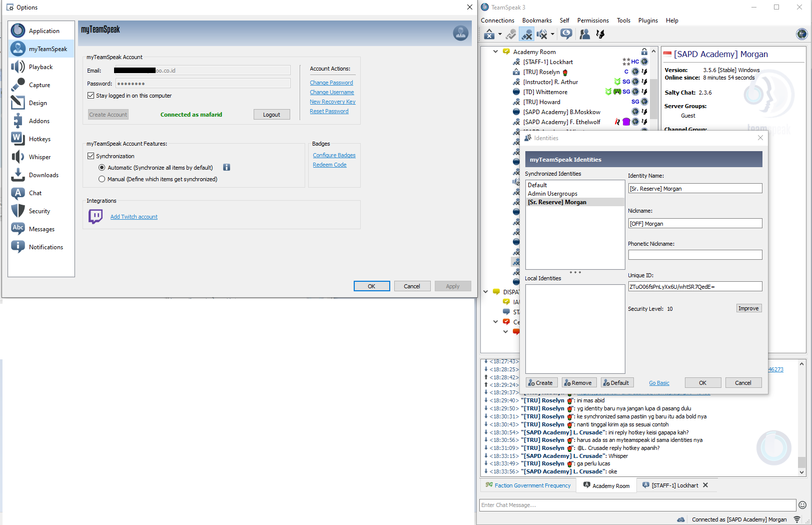Viewport: 812px width, 525px height.
Task: Collapse the DISPA channel chevron
Action: click(485, 292)
